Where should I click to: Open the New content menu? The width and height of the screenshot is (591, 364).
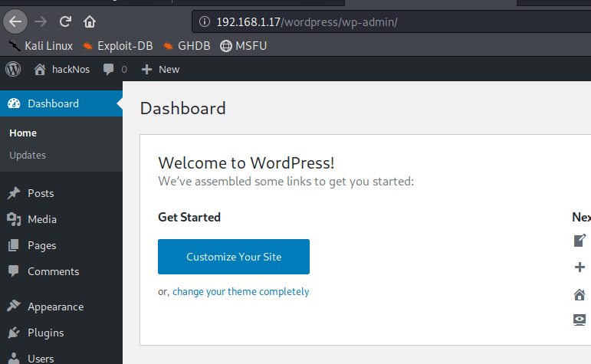tap(160, 69)
